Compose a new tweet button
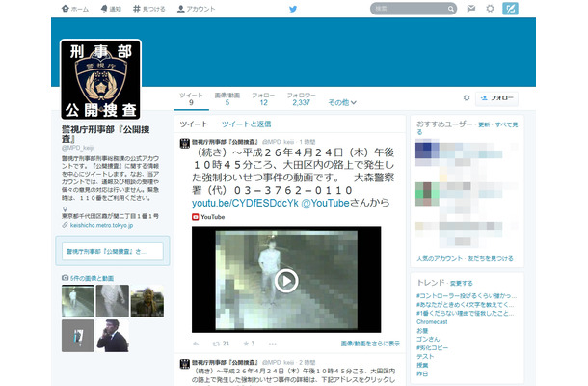Viewport: 588px width, 386px height. [x=510, y=9]
